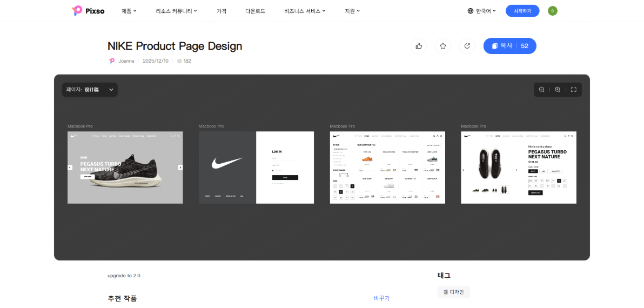Select the 웹 디자인 tag
The image size is (644, 308).
[453, 292]
